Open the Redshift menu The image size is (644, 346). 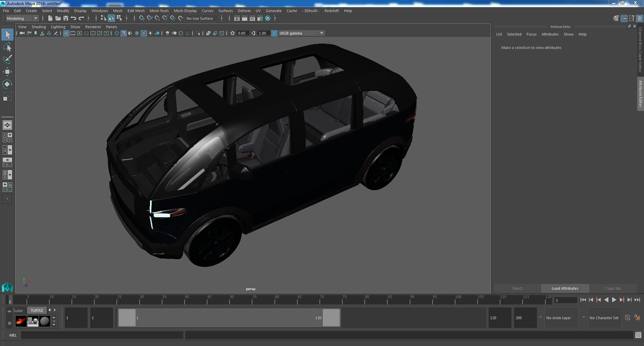pos(332,11)
